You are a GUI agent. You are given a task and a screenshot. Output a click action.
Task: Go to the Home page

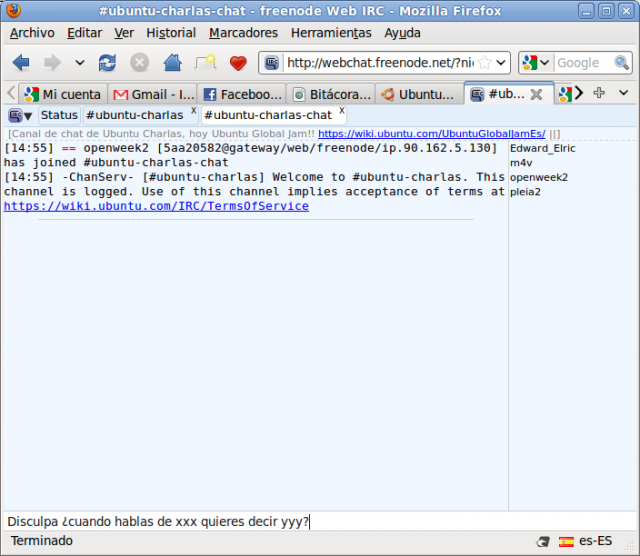pyautogui.click(x=172, y=63)
